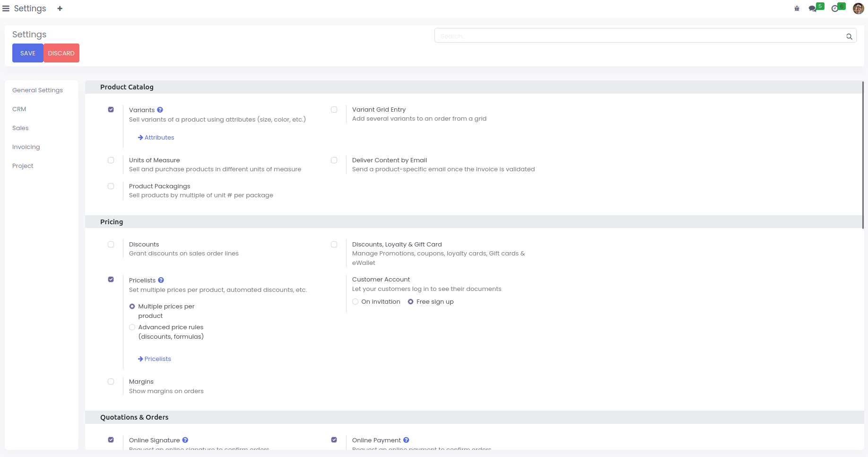The width and height of the screenshot is (868, 457).
Task: Tick the Margins checkbox
Action: 111,382
